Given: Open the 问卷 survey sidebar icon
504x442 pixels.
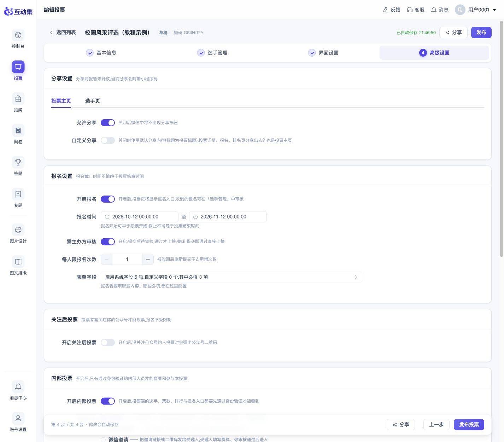Looking at the screenshot, I should pyautogui.click(x=18, y=130).
